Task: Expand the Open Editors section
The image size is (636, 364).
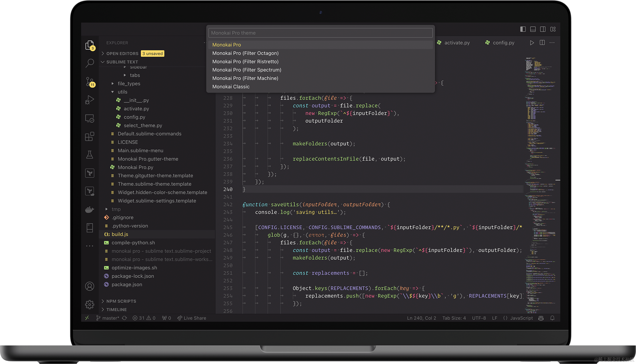Action: (x=122, y=54)
